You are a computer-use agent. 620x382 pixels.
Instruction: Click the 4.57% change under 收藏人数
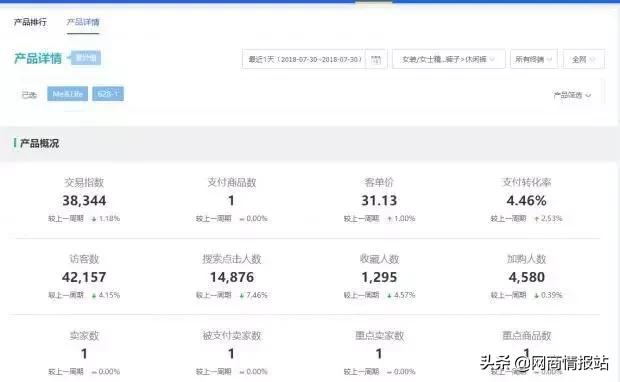click(405, 295)
